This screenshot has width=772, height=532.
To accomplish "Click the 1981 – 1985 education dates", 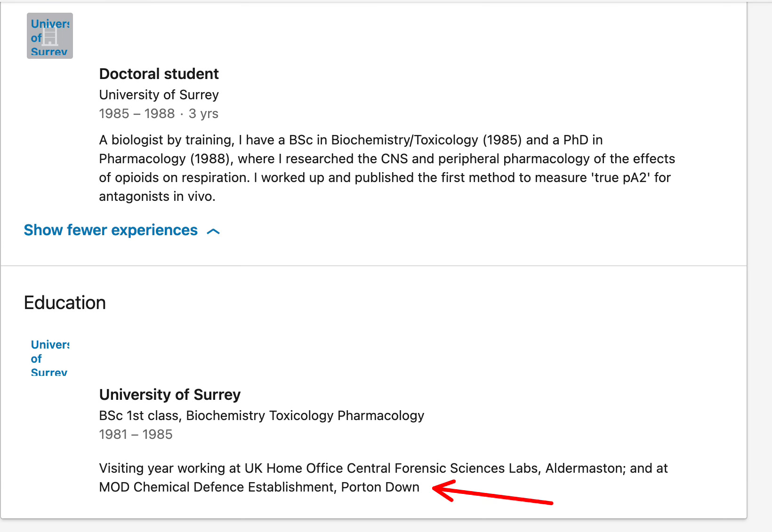I will (x=136, y=434).
